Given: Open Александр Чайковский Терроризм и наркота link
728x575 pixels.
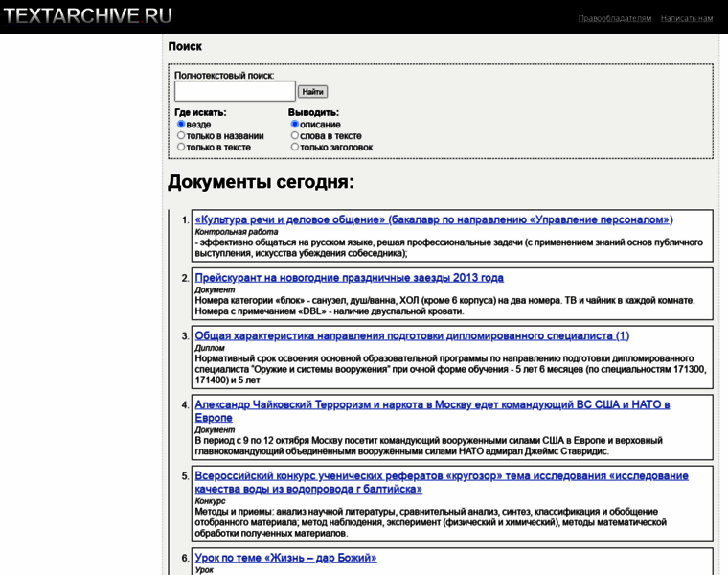Looking at the screenshot, I should coord(432,411).
